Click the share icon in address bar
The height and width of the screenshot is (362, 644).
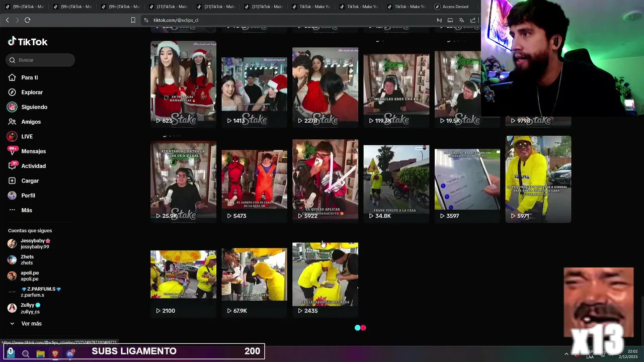[x=473, y=20]
